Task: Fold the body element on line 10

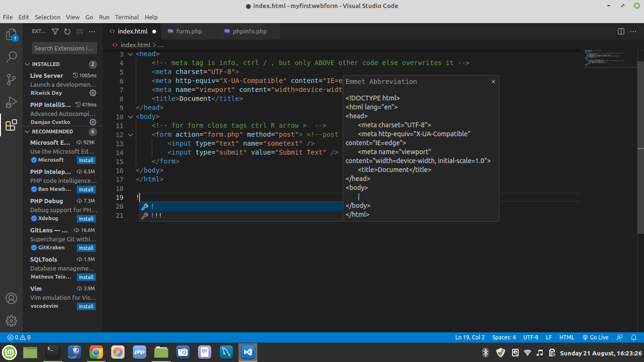Action: pos(131,117)
